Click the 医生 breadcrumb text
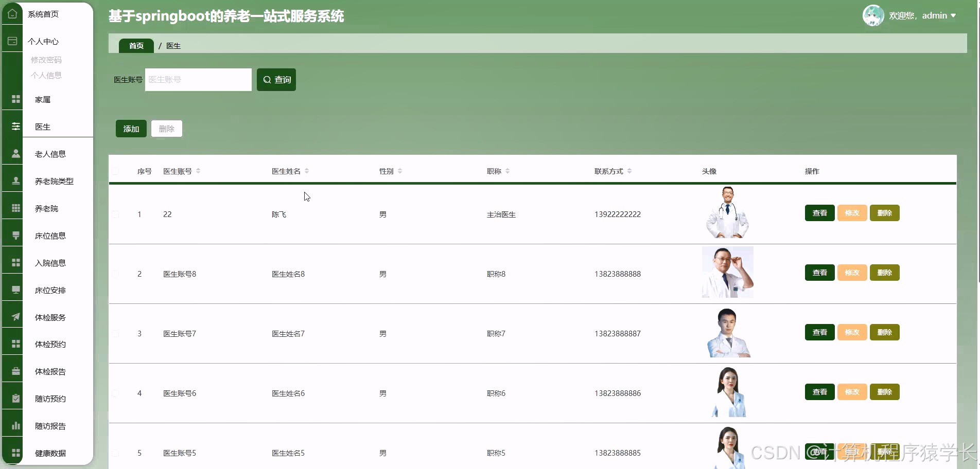 [x=173, y=46]
